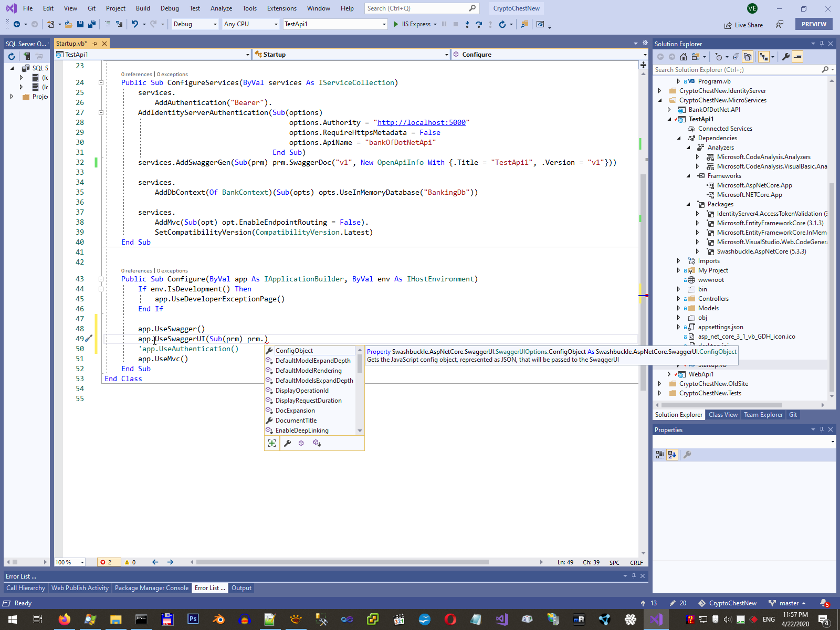
Task: Click the Home icon in Solution Explorer
Action: 683,57
